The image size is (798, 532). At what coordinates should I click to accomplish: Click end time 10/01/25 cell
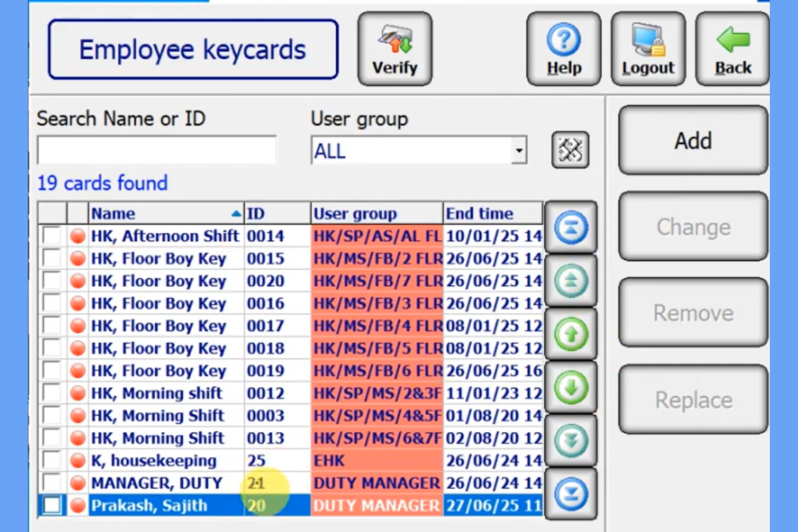(493, 236)
